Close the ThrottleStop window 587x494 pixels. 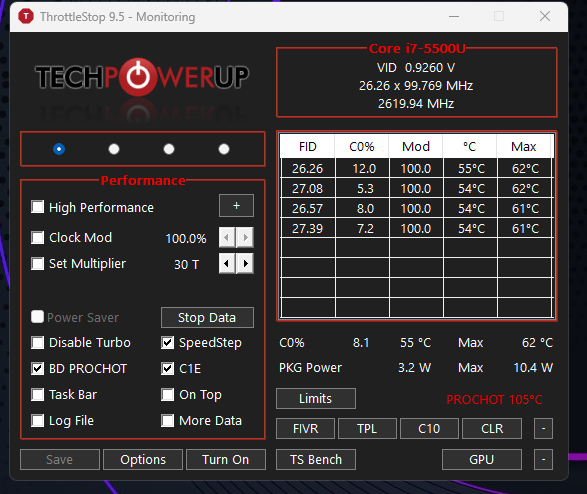545,16
